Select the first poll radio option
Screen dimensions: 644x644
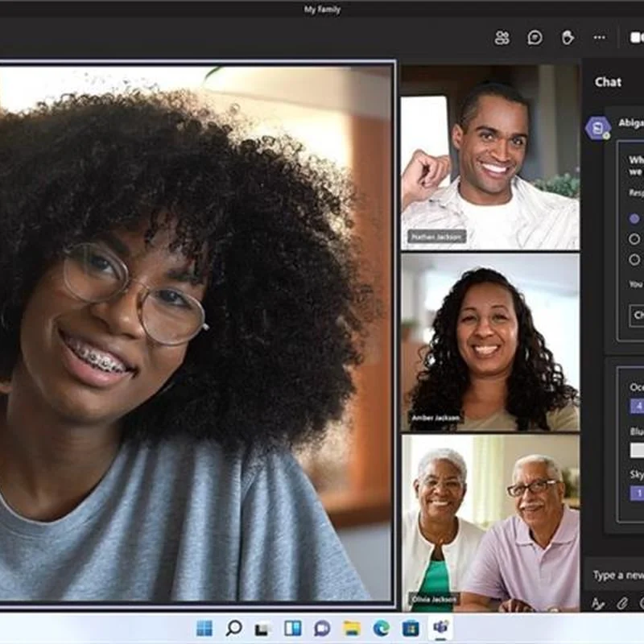[x=634, y=219]
